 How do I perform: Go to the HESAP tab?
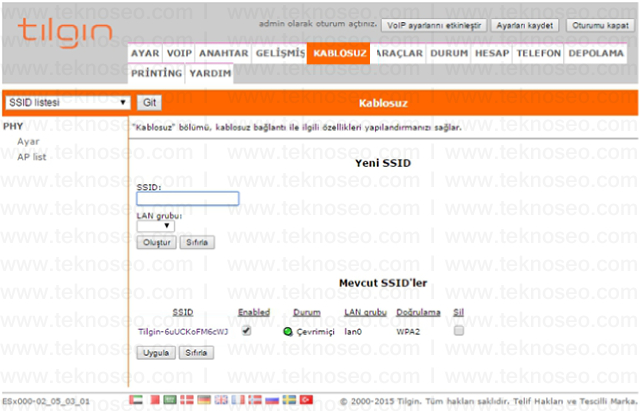pyautogui.click(x=492, y=53)
